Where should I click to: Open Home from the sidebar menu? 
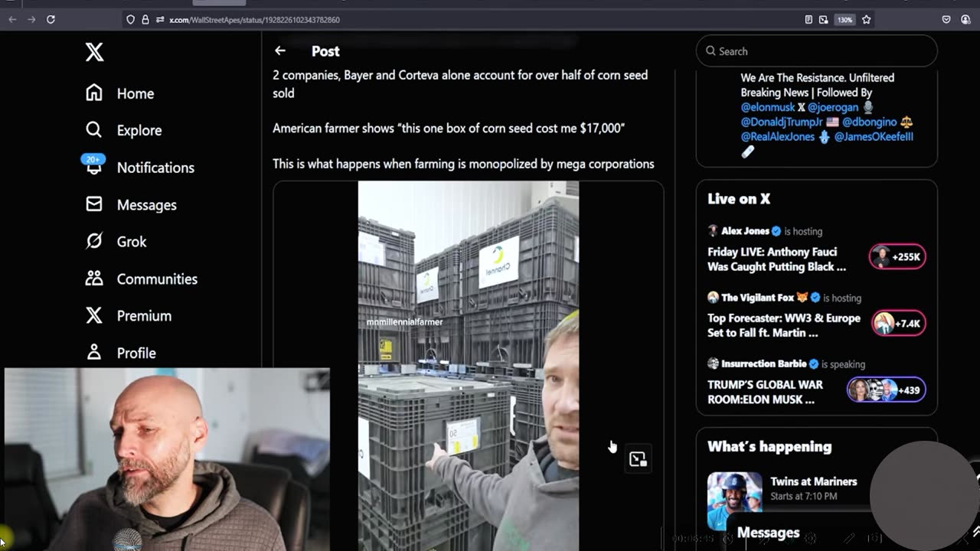[x=136, y=93]
